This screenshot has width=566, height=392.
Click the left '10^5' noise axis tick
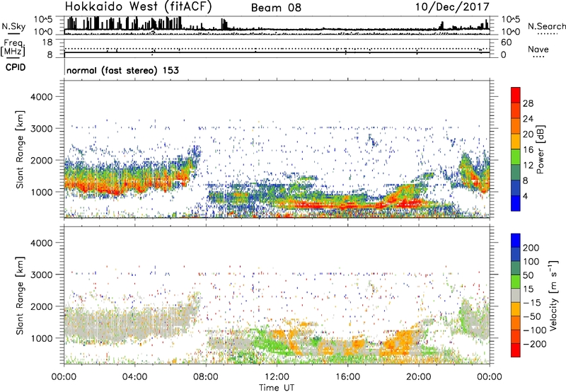pyautogui.click(x=43, y=19)
